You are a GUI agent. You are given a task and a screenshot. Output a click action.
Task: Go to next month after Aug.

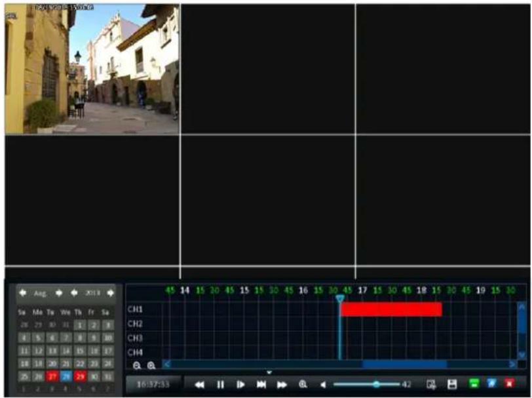59,292
